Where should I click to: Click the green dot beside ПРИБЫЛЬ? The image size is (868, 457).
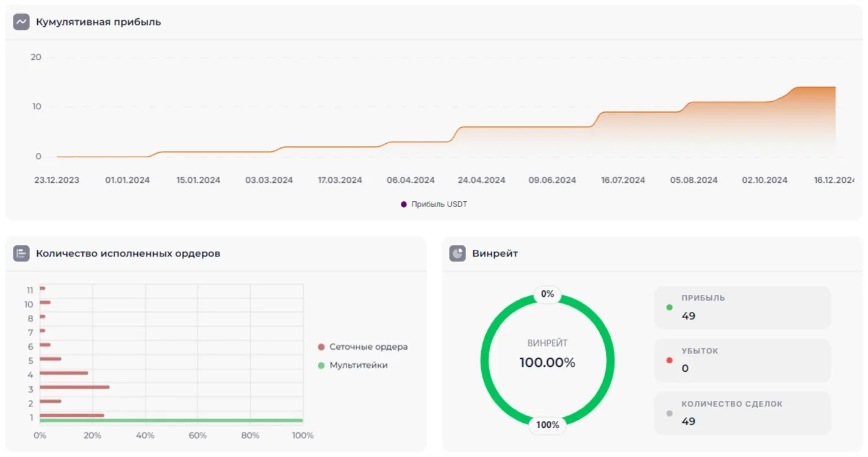pos(669,308)
